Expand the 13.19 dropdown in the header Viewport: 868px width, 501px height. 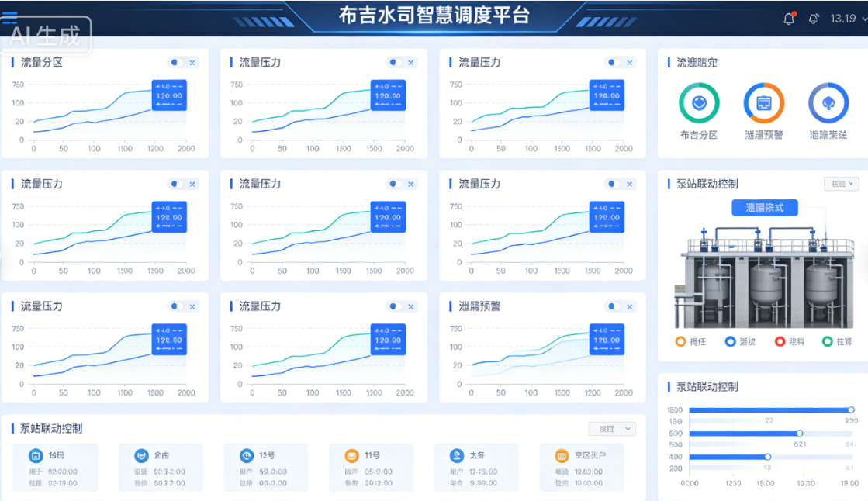(849, 19)
